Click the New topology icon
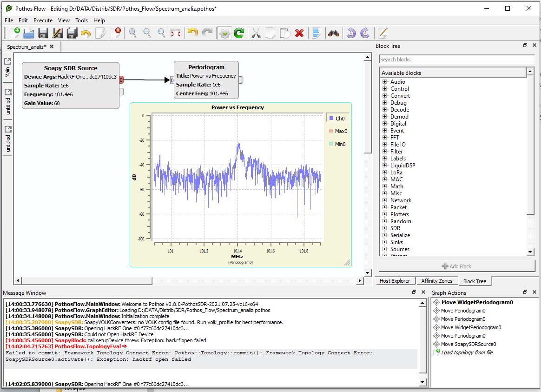This screenshot has width=541, height=392. 15,33
